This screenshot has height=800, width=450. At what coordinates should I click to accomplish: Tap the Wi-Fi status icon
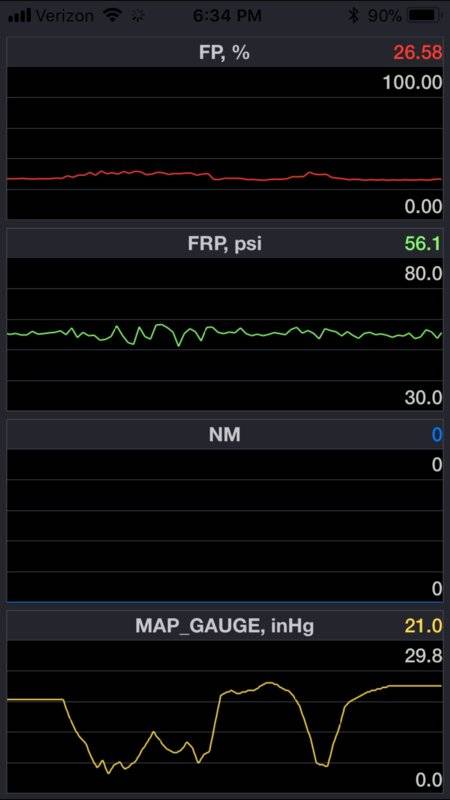tap(111, 16)
